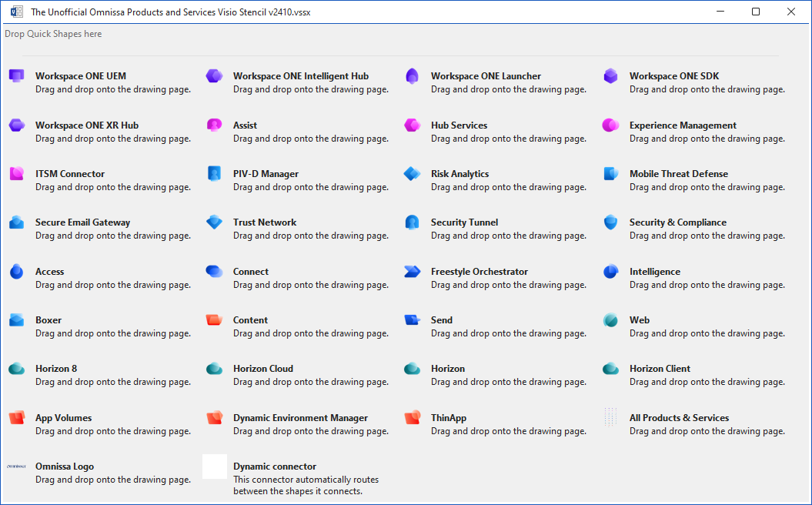
Task: Maximize the stencil window
Action: pyautogui.click(x=756, y=12)
